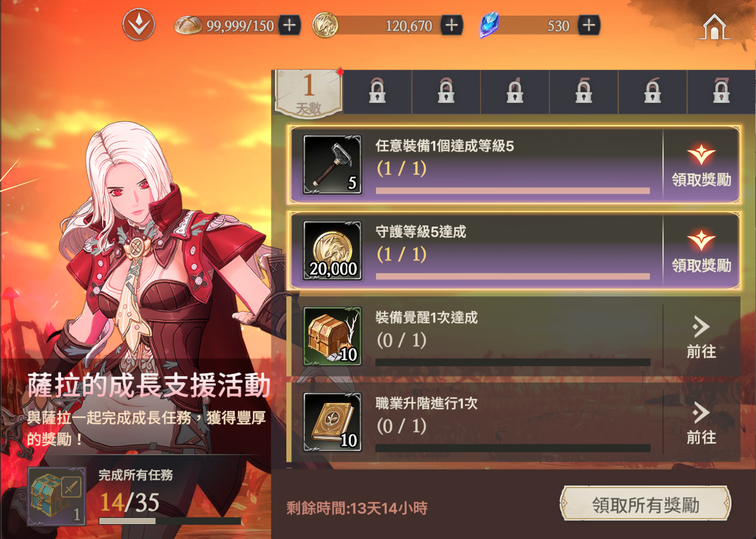This screenshot has height=539, width=756.
Task: Click the book reward icon with count 10
Action: pos(332,422)
